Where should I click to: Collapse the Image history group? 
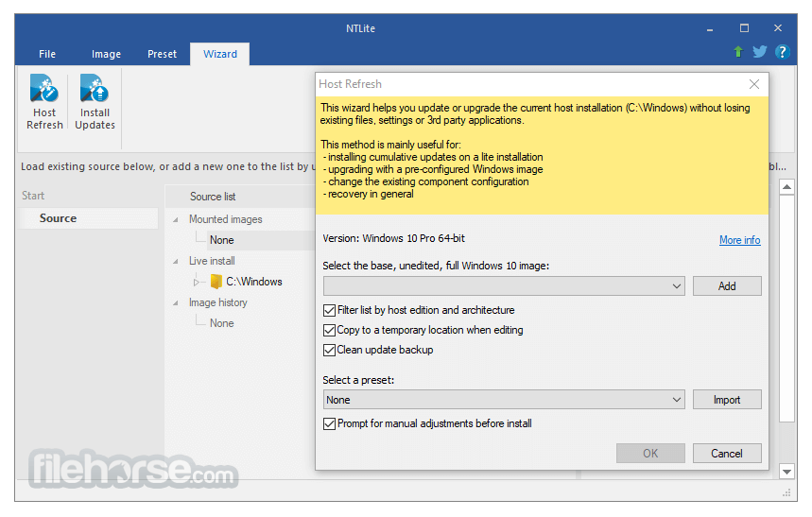pos(176,302)
